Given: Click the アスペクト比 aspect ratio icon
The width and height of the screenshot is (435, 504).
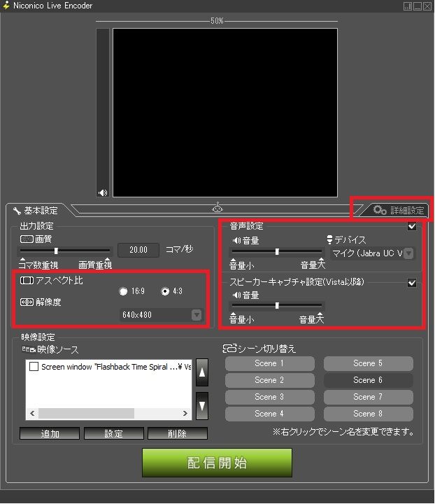Looking at the screenshot, I should 27,281.
